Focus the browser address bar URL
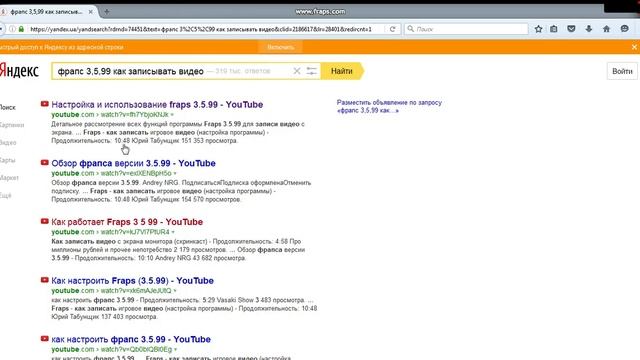640x360 pixels. coord(201,29)
